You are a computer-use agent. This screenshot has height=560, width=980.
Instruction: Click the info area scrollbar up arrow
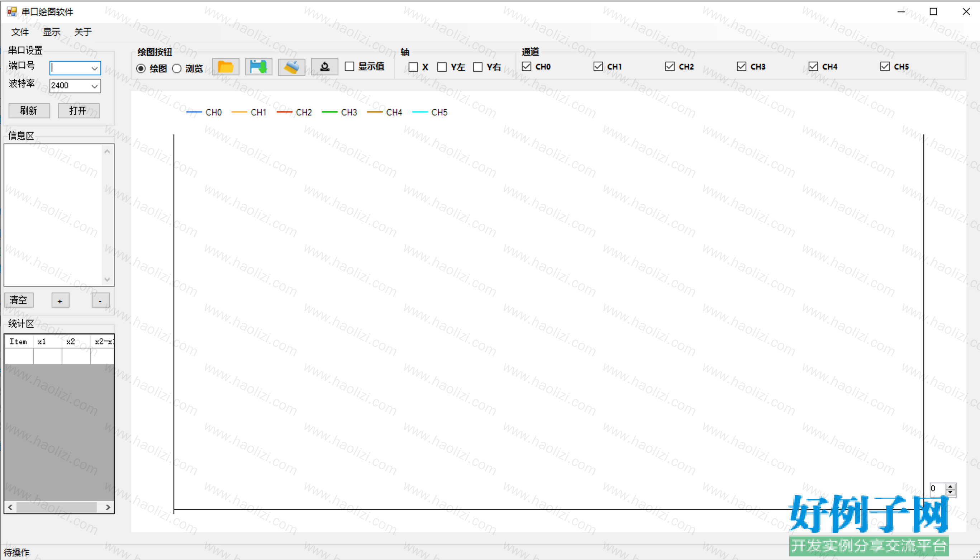click(x=107, y=152)
